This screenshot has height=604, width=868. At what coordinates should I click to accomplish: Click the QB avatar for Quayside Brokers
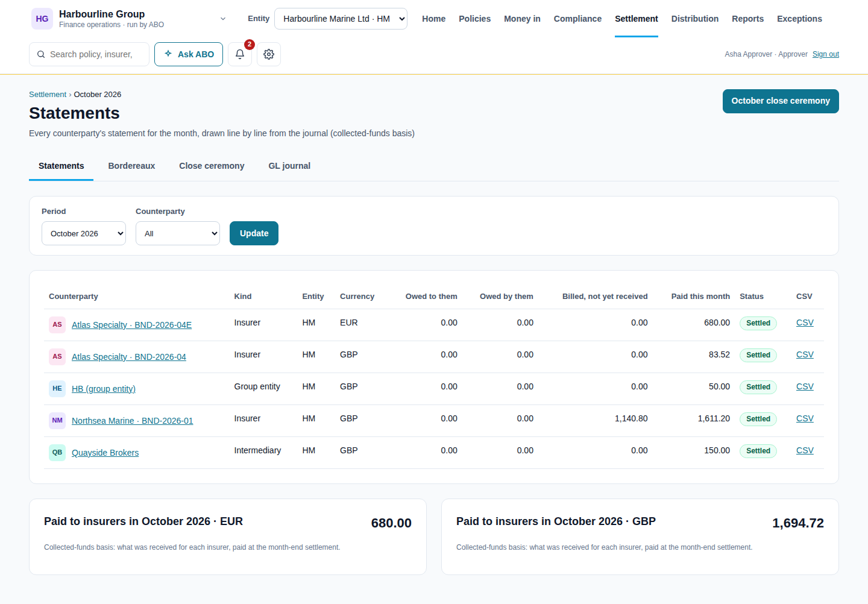point(57,453)
